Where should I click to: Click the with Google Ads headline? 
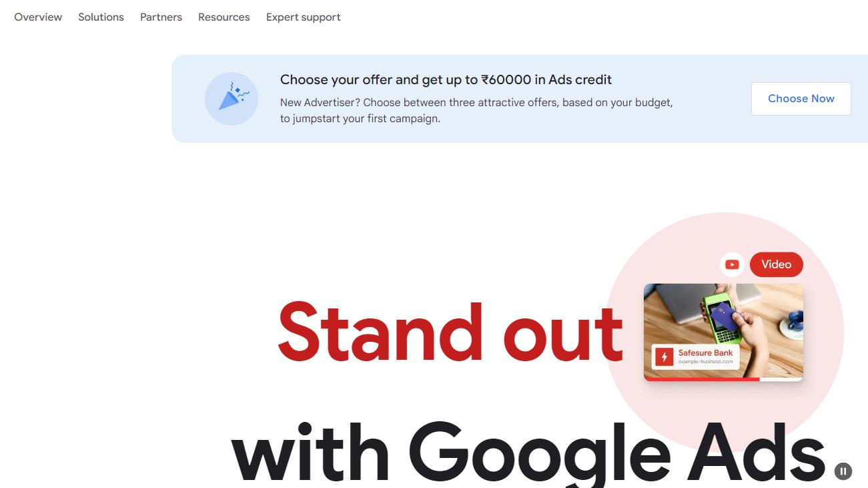528,453
